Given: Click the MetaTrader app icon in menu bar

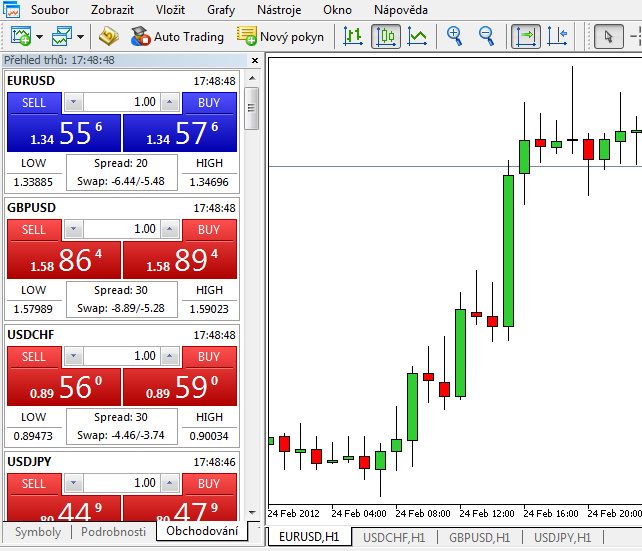Looking at the screenshot, I should coord(11,10).
